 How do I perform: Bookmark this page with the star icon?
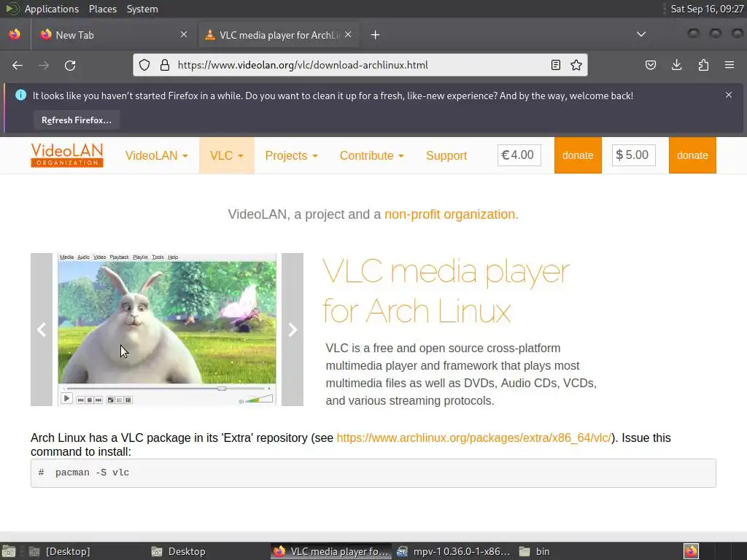pos(576,65)
